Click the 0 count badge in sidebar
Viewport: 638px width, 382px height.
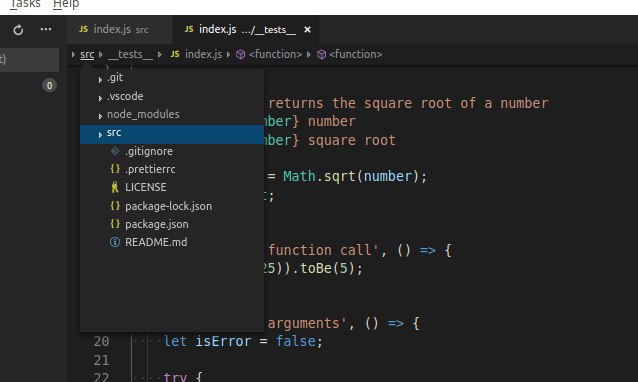[x=49, y=85]
